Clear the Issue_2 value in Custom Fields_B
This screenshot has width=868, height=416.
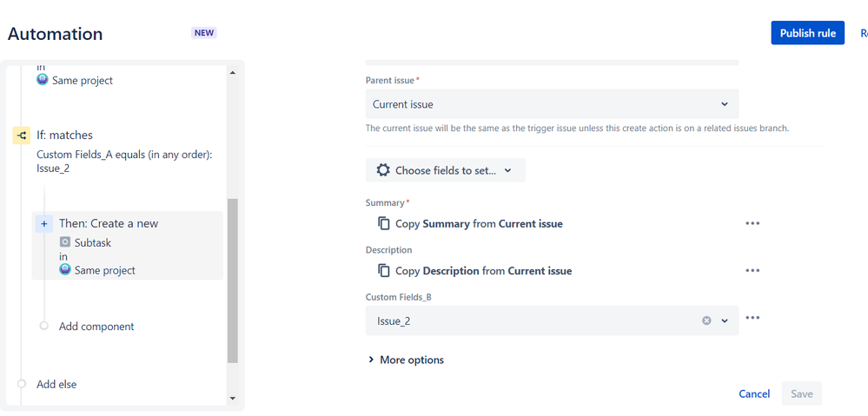tap(706, 320)
